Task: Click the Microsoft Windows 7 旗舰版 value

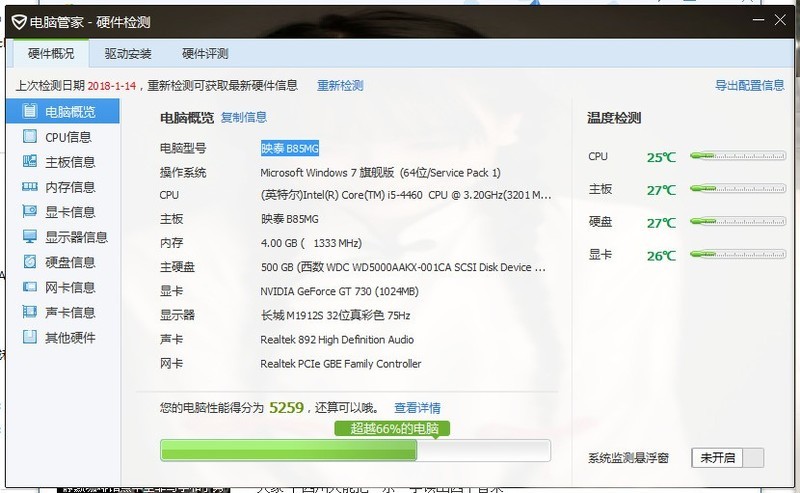Action: coord(380,172)
